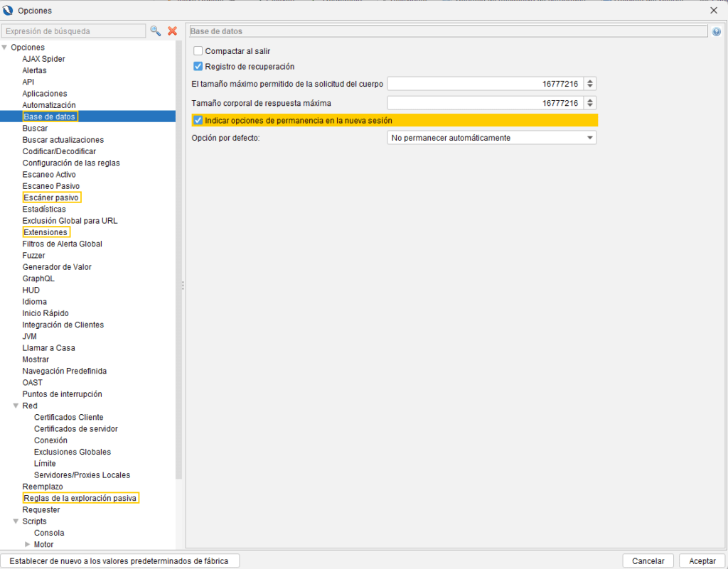
Task: Open the Escaneo Activo options
Action: pos(49,175)
